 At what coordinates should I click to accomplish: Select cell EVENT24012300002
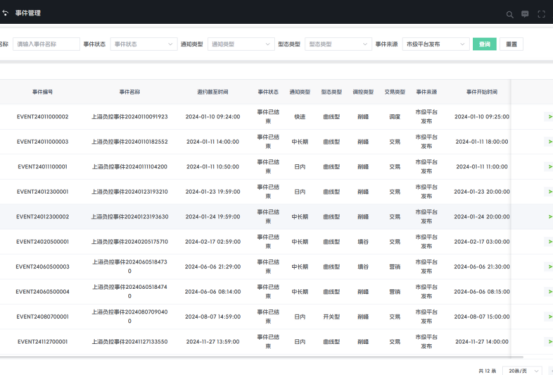click(42, 217)
